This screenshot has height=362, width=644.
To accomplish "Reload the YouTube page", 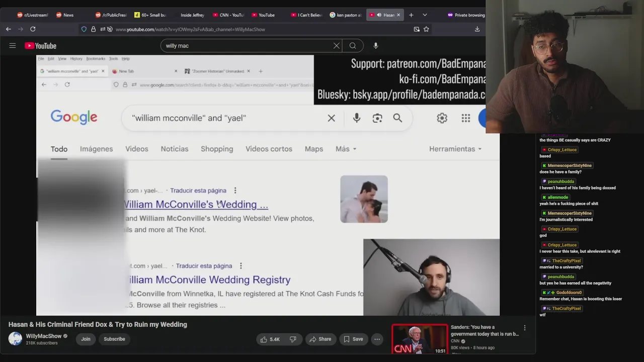I will click(x=33, y=29).
